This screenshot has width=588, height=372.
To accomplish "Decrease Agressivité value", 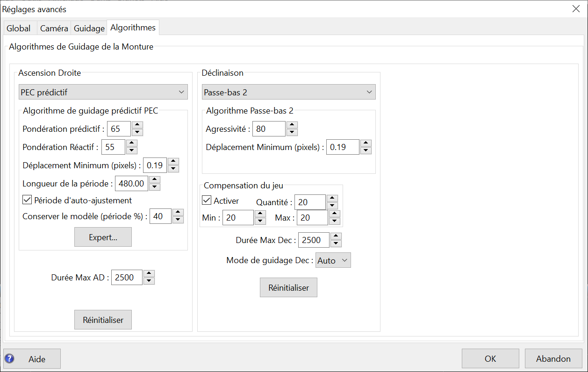I will coord(292,132).
